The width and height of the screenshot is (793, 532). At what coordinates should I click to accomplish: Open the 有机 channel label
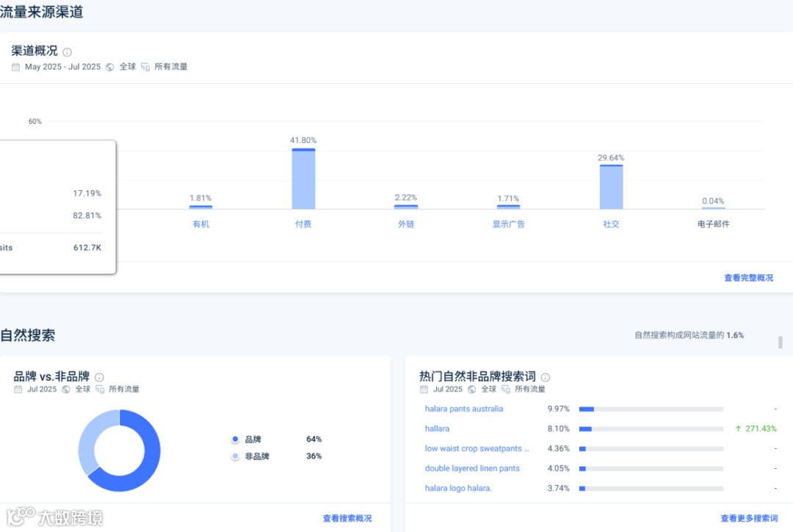click(200, 224)
